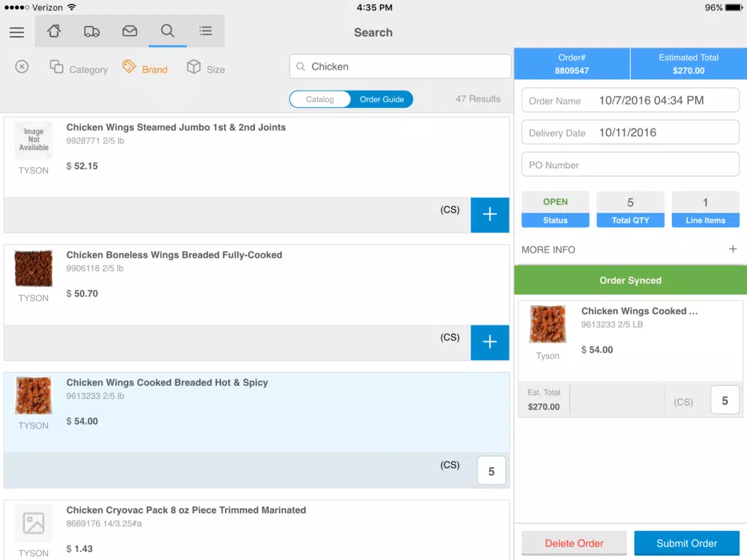Tap the Line Items tile

pos(705,210)
